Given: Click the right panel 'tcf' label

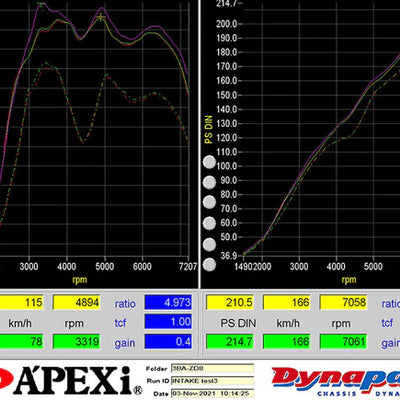Looking at the screenshot, I should tap(387, 323).
